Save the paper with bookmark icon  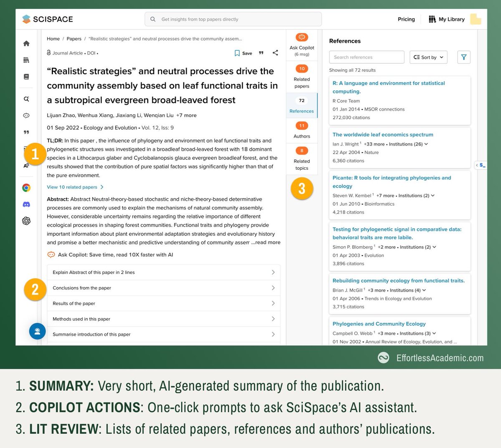[x=243, y=53]
